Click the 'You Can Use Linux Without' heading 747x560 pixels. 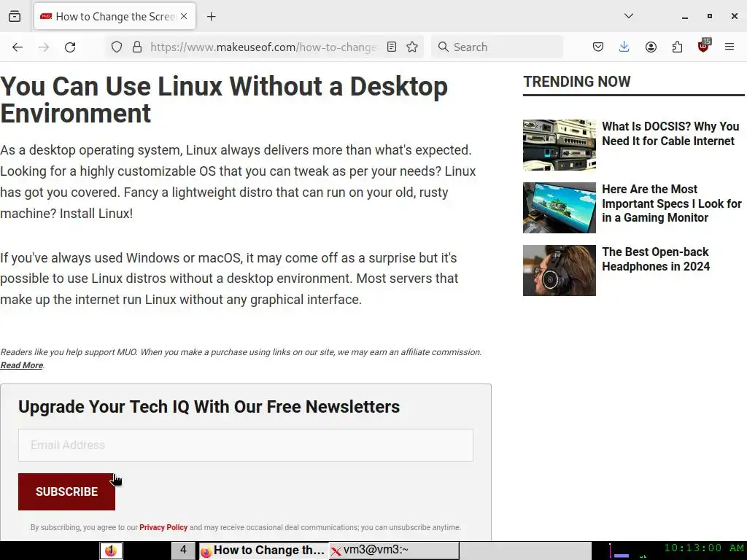[224, 100]
